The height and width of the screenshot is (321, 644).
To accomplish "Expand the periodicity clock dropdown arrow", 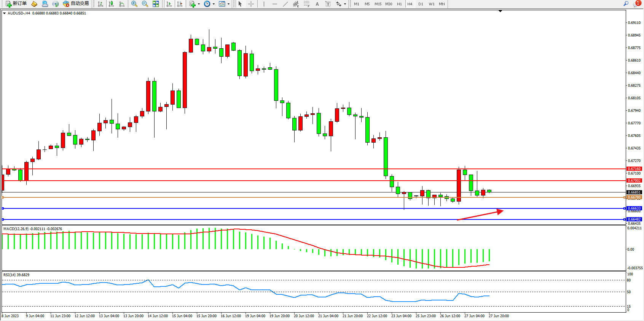I will [214, 4].
